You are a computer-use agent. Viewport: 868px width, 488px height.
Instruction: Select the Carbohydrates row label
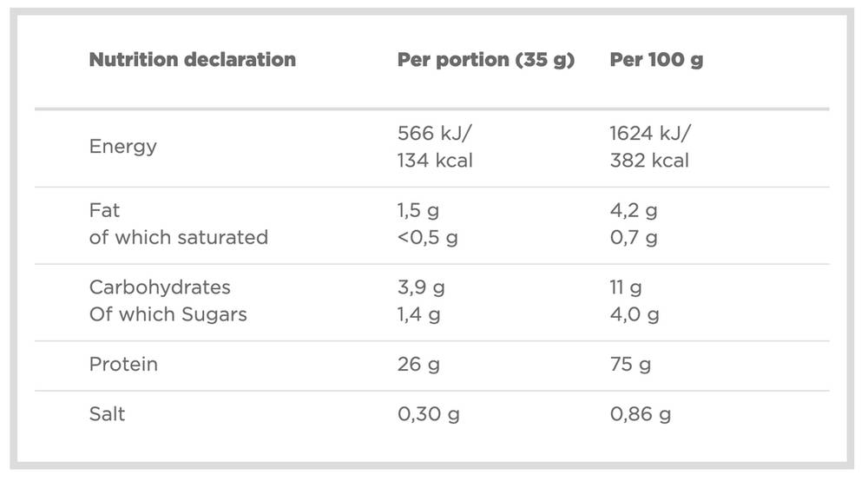160,287
